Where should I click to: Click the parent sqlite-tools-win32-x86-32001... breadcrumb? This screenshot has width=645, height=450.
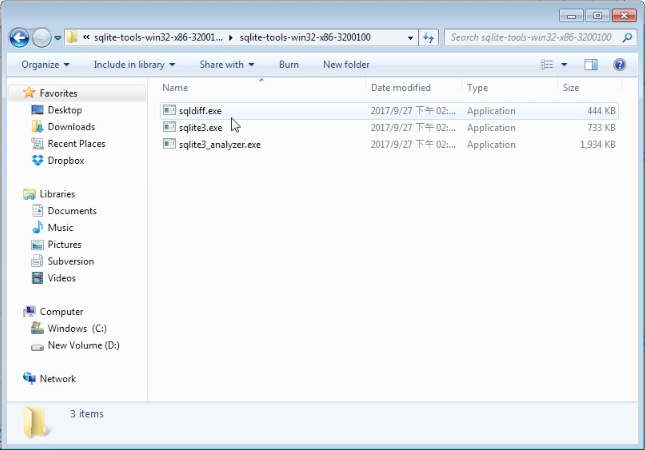[x=158, y=37]
